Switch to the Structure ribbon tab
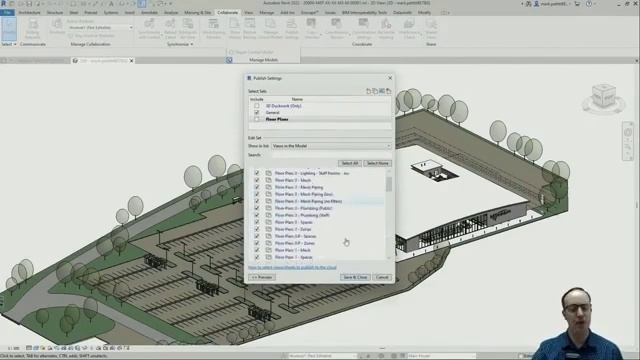 point(55,13)
